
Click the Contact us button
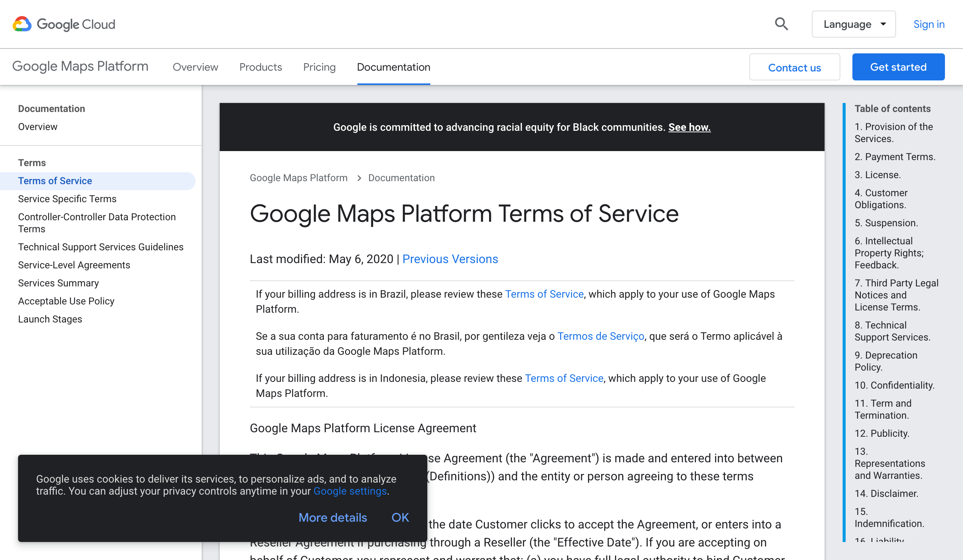pyautogui.click(x=794, y=67)
